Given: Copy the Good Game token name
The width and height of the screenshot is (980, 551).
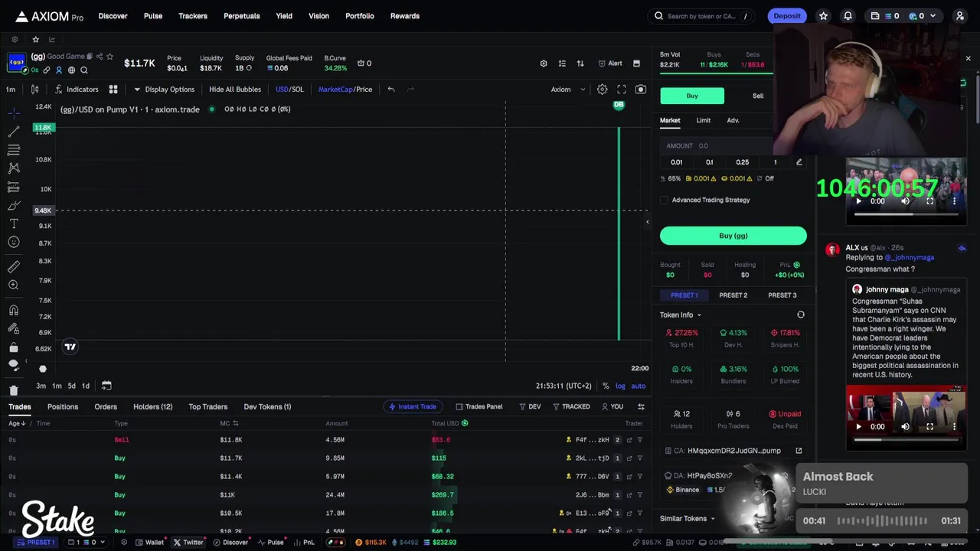Looking at the screenshot, I should [90, 57].
